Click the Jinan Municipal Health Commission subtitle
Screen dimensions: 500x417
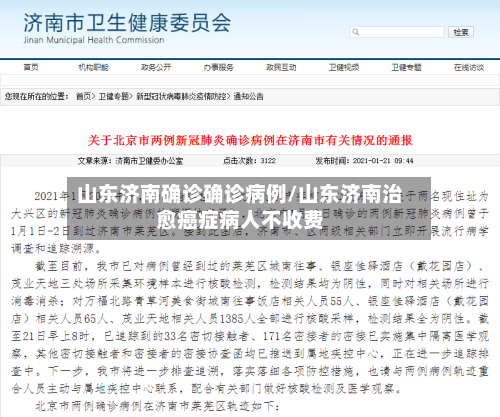(94, 40)
